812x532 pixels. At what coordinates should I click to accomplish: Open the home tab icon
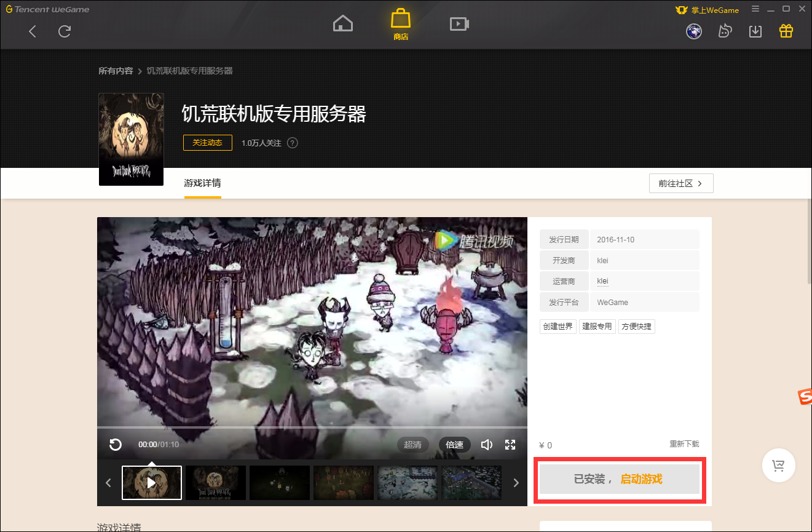[343, 24]
